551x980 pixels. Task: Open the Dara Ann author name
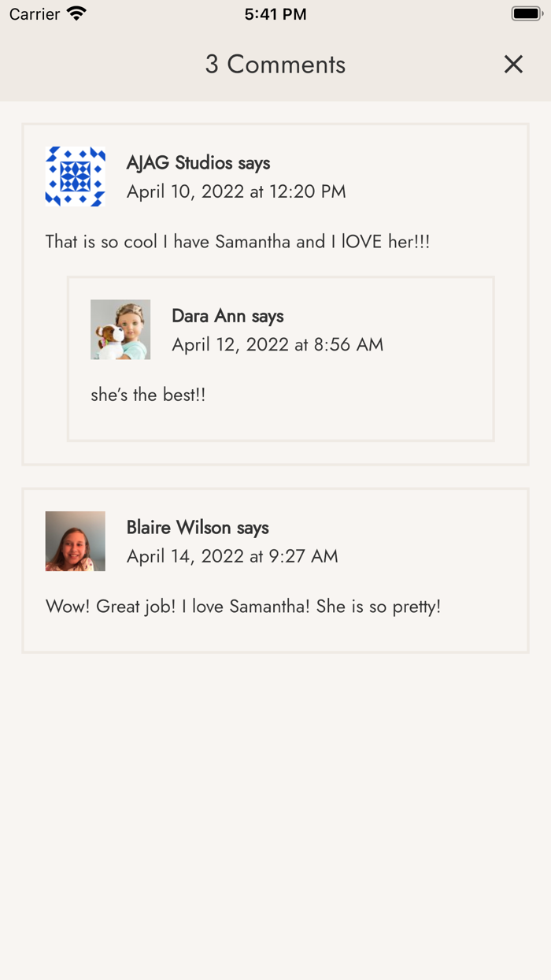[209, 316]
